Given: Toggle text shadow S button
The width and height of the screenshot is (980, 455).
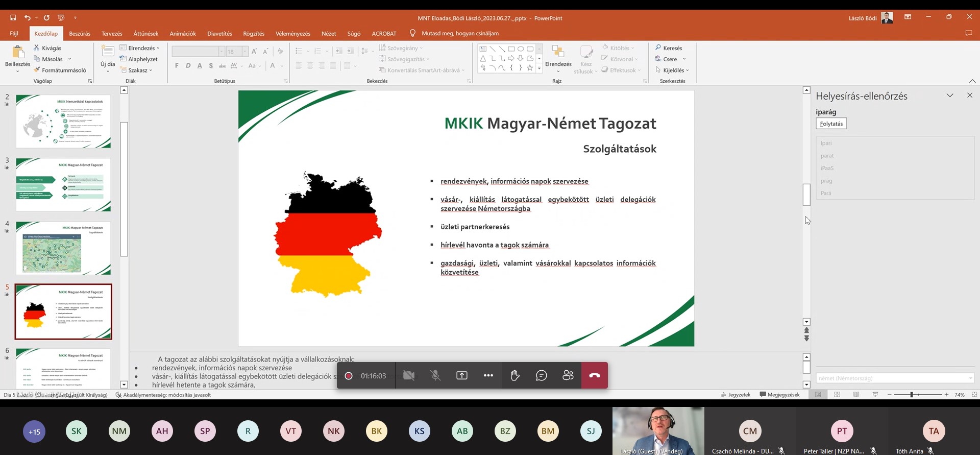Looking at the screenshot, I should pyautogui.click(x=211, y=65).
